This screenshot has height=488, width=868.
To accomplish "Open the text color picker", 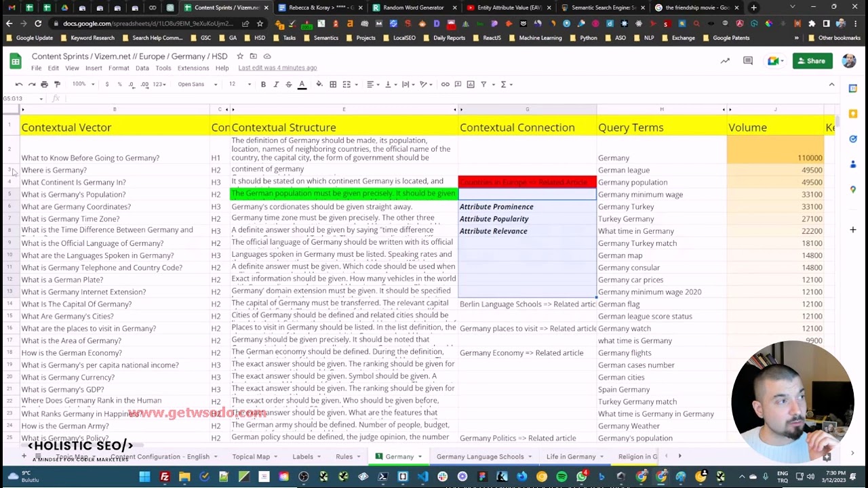I will tap(302, 84).
